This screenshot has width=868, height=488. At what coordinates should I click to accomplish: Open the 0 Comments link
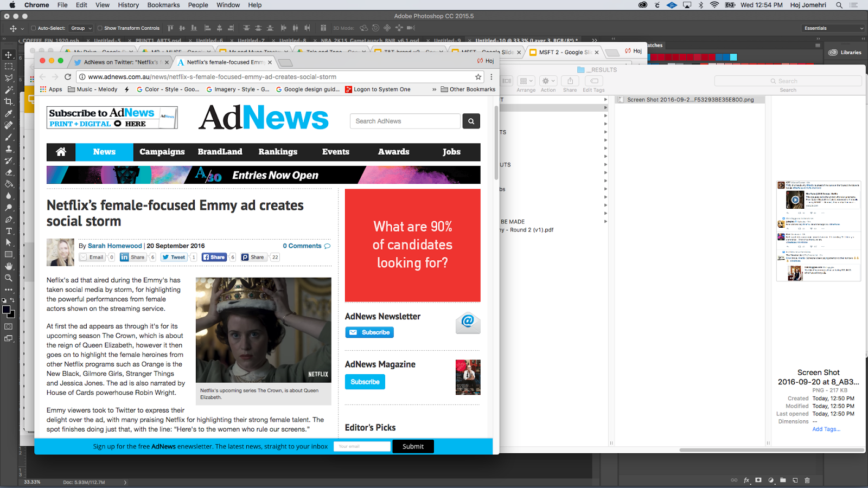click(307, 246)
